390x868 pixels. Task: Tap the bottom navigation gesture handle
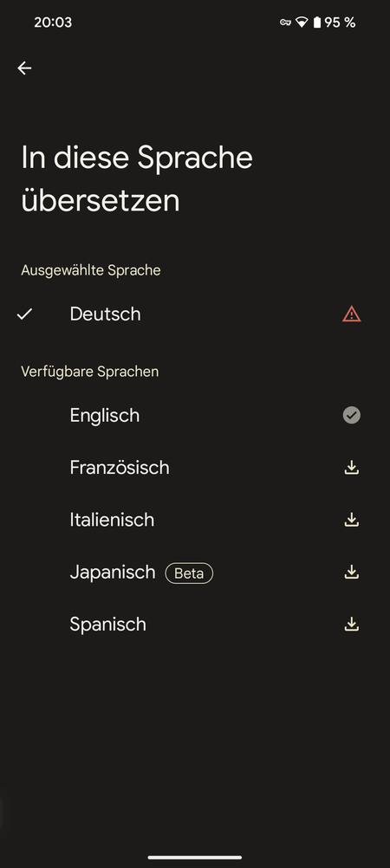[x=195, y=858]
